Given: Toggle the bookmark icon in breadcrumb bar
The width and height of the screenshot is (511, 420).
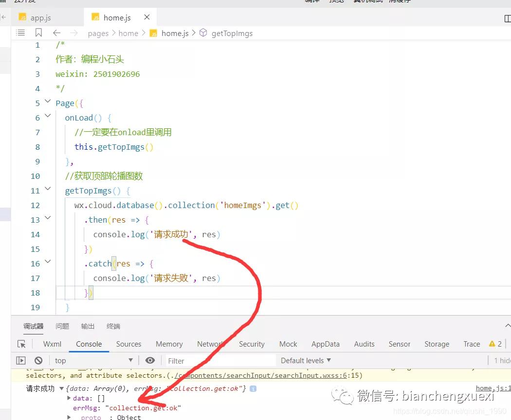Looking at the screenshot, I should coord(38,33).
